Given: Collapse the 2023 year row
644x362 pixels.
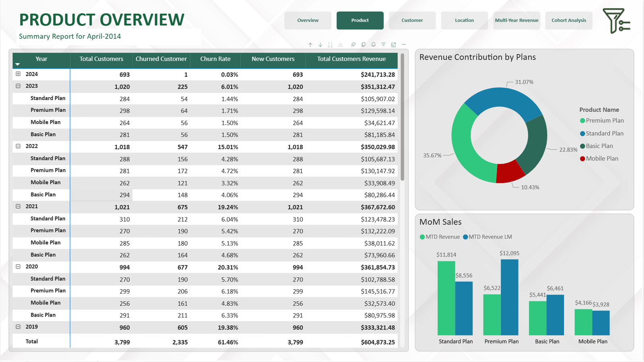Looking at the screenshot, I should pyautogui.click(x=18, y=86).
